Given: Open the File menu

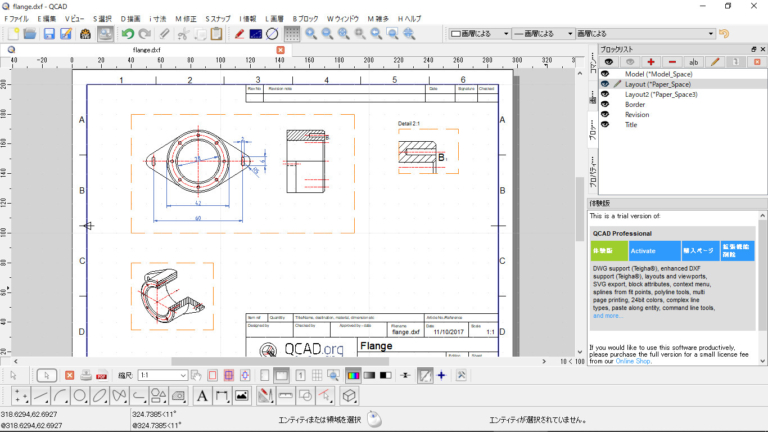Looking at the screenshot, I should [x=16, y=19].
